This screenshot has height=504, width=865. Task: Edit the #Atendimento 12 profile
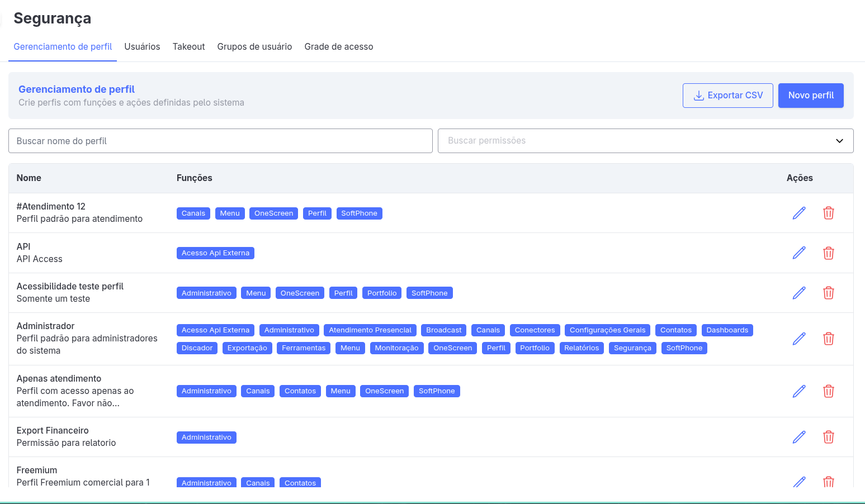coord(799,213)
